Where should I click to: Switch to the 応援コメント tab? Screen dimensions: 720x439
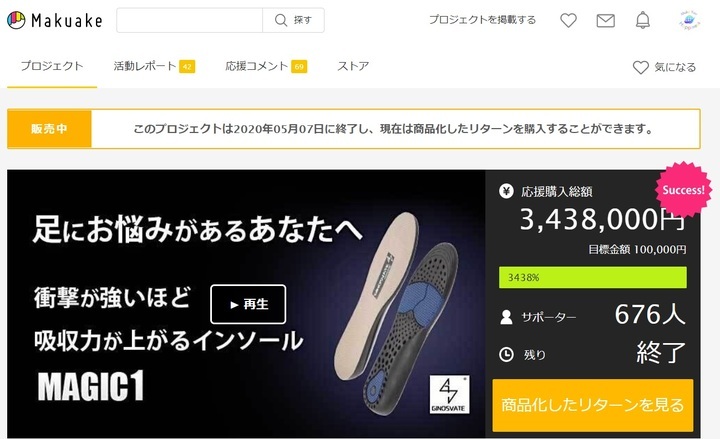pos(266,66)
